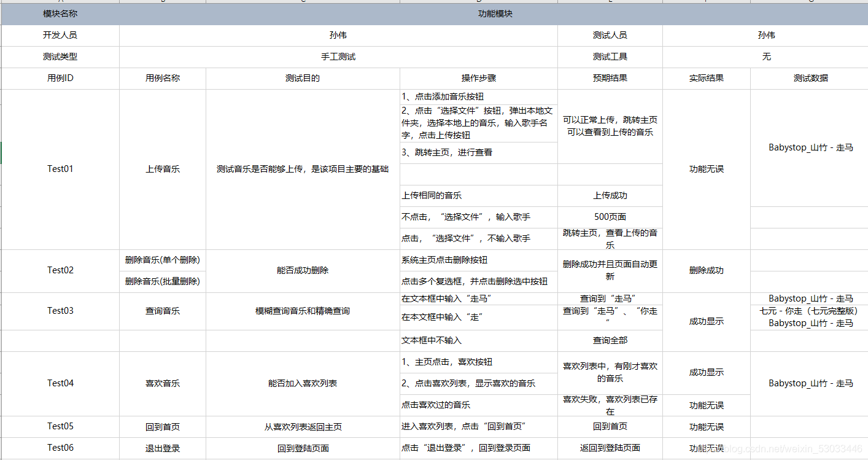Select the 上传音乐 case name cell
Screen dimensions: 868x460
coord(163,170)
